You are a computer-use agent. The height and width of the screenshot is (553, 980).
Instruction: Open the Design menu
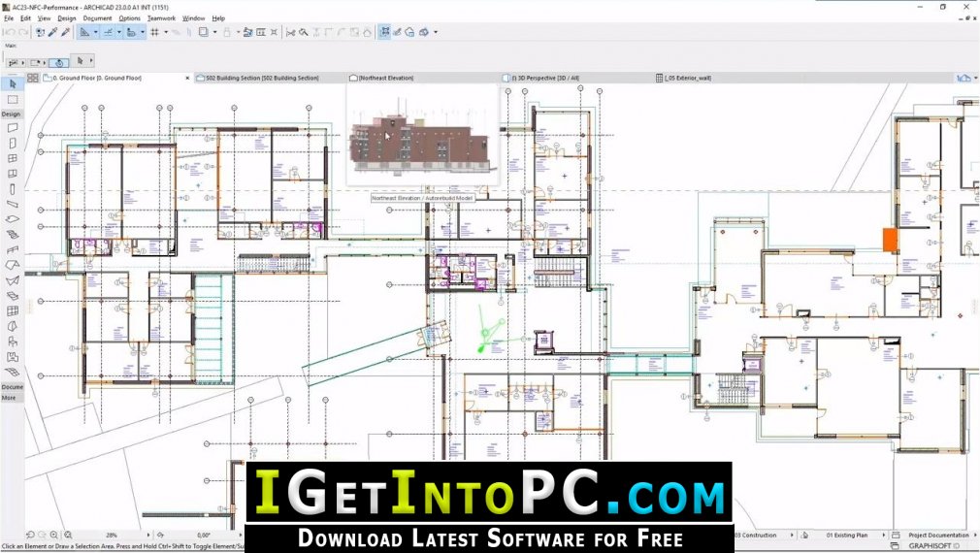[67, 18]
